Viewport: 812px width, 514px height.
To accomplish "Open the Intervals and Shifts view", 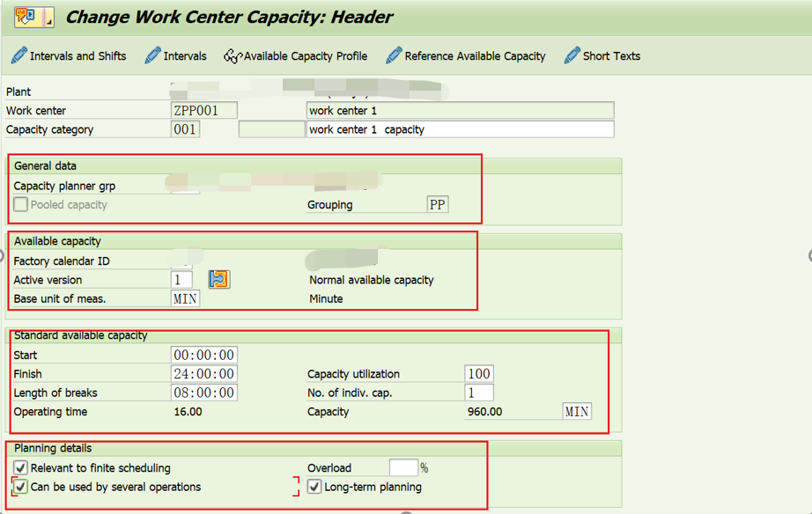I will 69,55.
